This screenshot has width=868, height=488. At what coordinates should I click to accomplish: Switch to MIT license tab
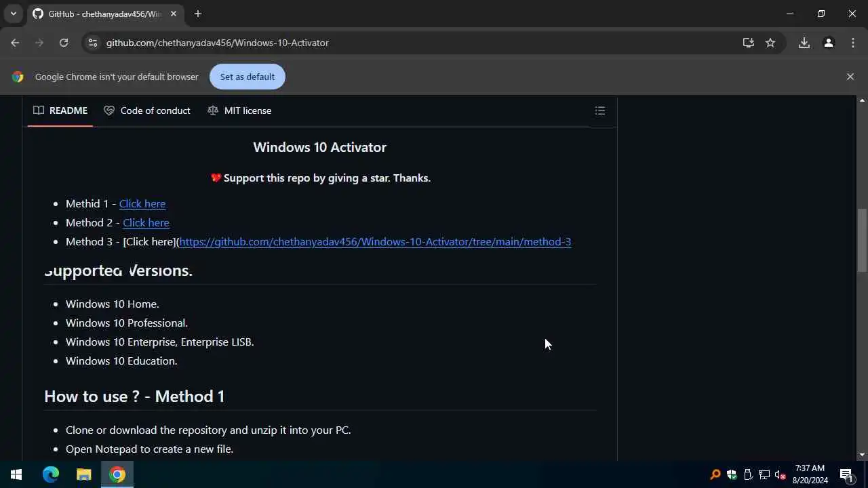[x=239, y=110]
